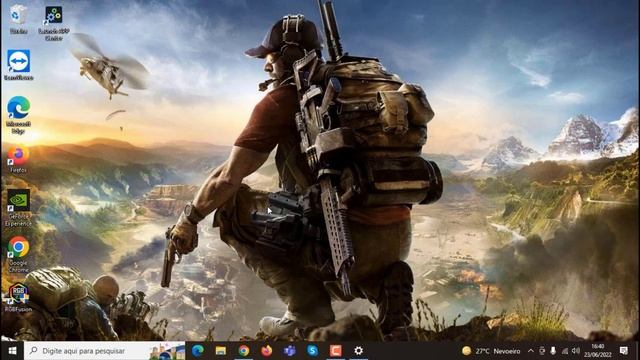Open the gears shortcut beside Recycle Bin
This screenshot has width=640, height=360.
click(53, 23)
